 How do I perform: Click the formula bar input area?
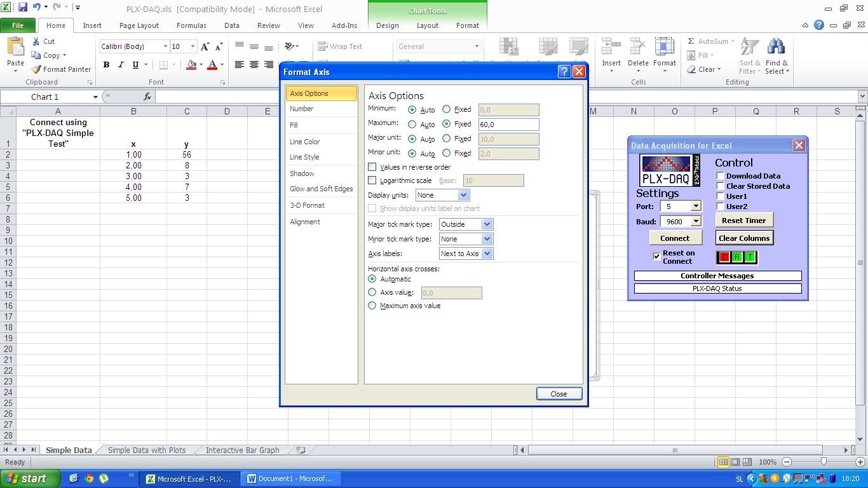506,97
